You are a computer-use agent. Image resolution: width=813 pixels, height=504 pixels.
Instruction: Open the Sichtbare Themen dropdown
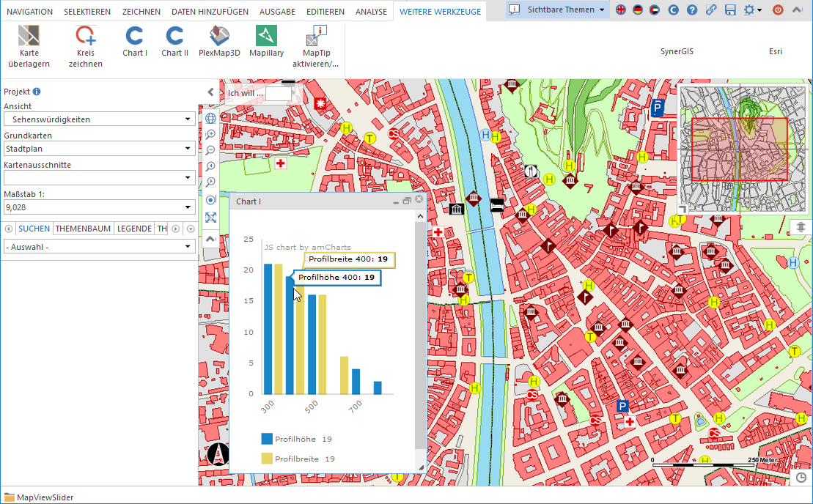[x=558, y=10]
